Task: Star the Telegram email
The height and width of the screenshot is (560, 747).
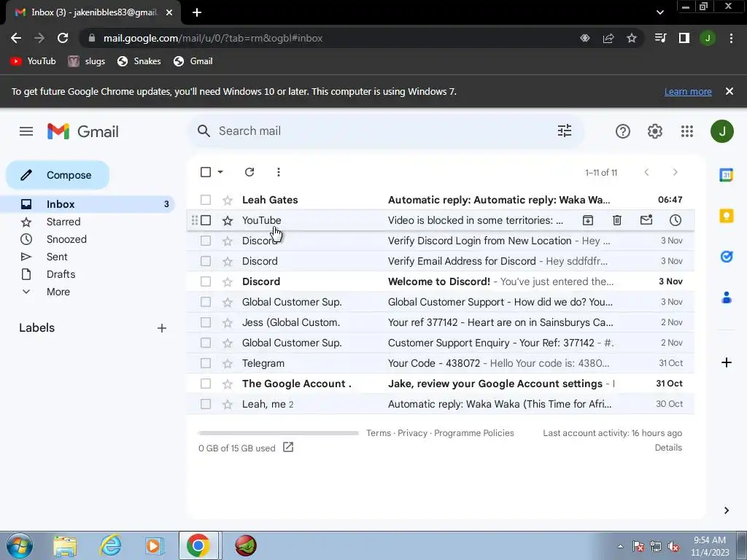Action: (228, 363)
